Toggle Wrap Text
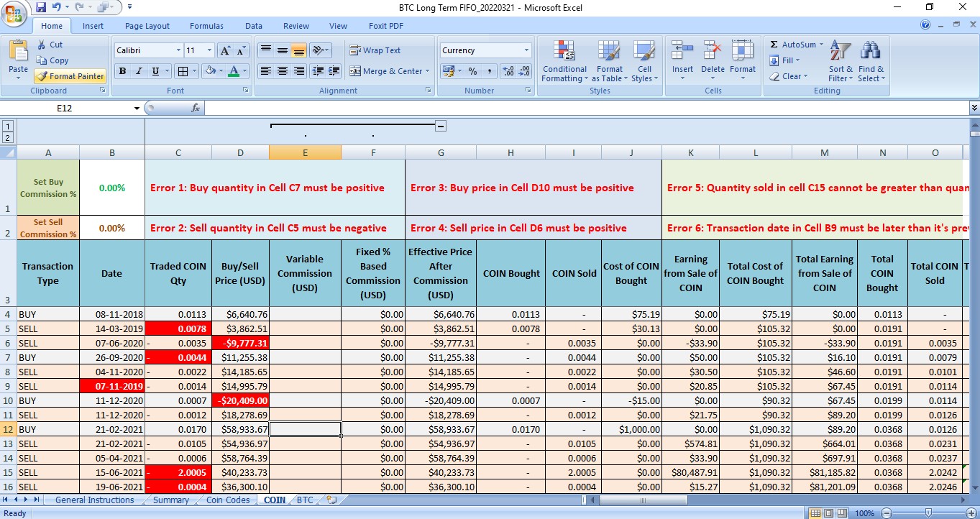The width and height of the screenshot is (980, 519). [375, 50]
